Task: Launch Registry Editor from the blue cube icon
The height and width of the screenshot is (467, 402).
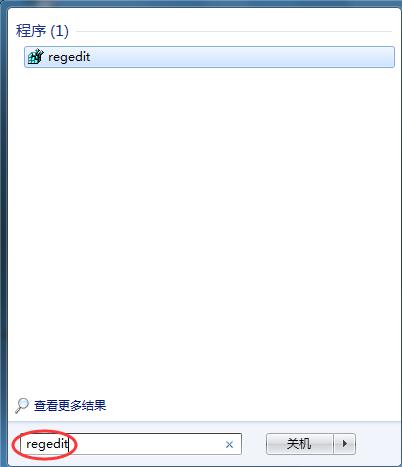Action: pyautogui.click(x=35, y=57)
